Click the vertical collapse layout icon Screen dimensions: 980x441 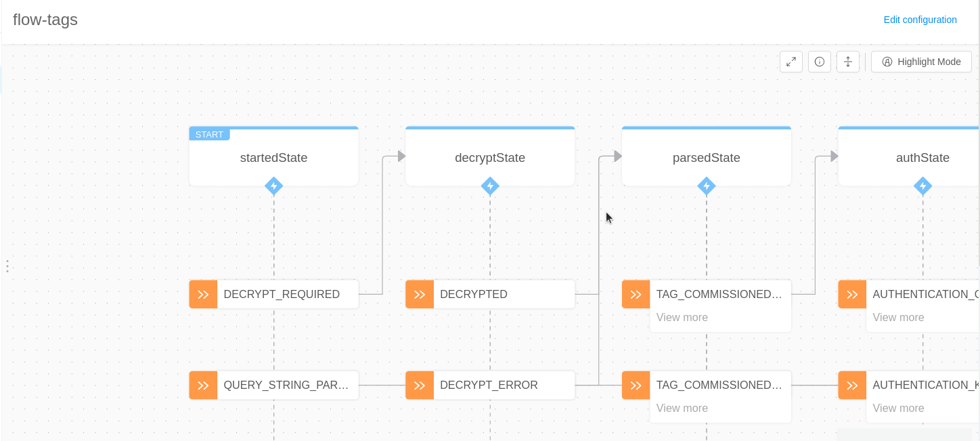pyautogui.click(x=848, y=62)
